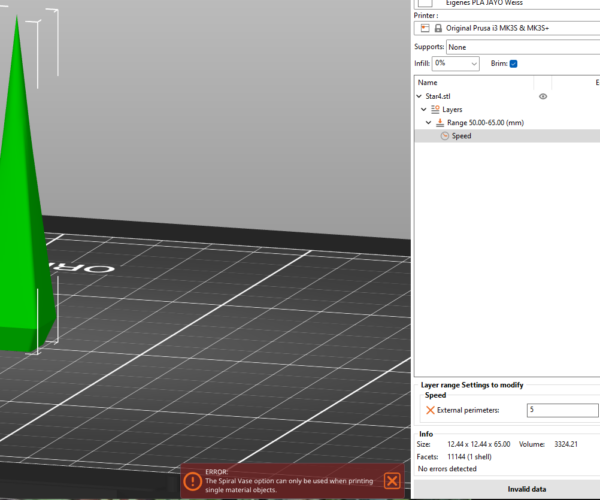The height and width of the screenshot is (500, 600).
Task: Select Range 50.00-65.00 (mm) row
Action: point(507,123)
